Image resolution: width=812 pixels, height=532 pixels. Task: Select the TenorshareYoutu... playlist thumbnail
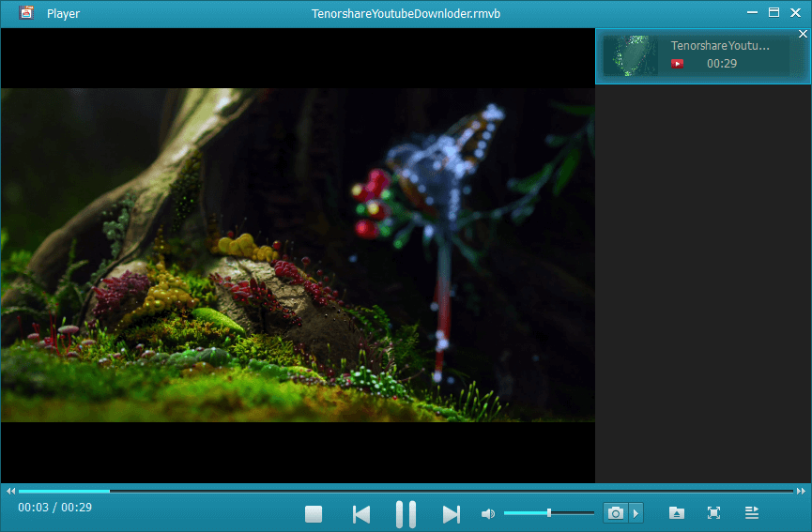point(631,55)
